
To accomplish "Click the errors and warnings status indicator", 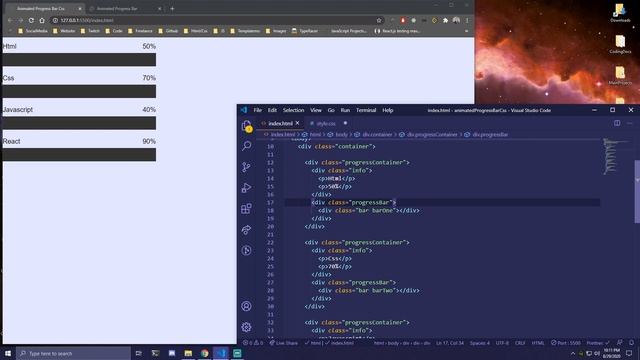I will 253,343.
